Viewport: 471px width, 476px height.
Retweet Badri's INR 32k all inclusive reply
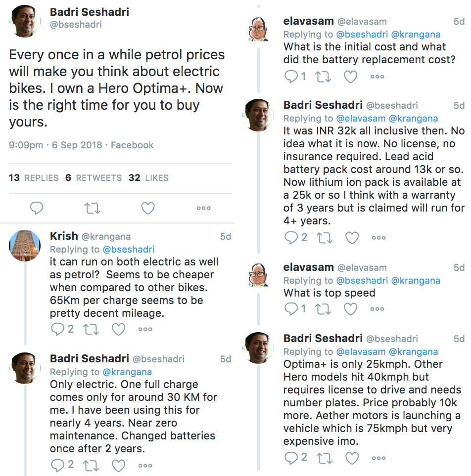[325, 238]
